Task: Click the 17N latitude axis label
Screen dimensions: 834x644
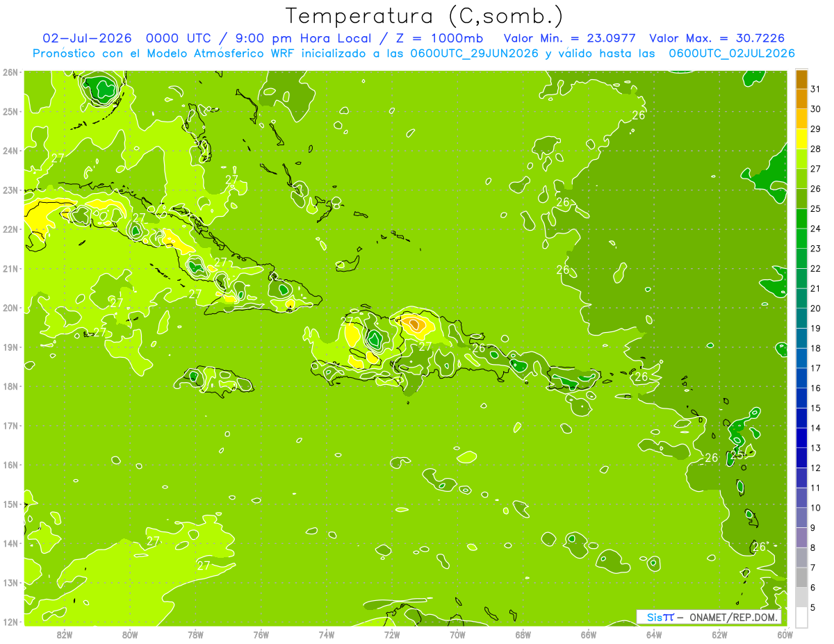Action: click(x=10, y=425)
